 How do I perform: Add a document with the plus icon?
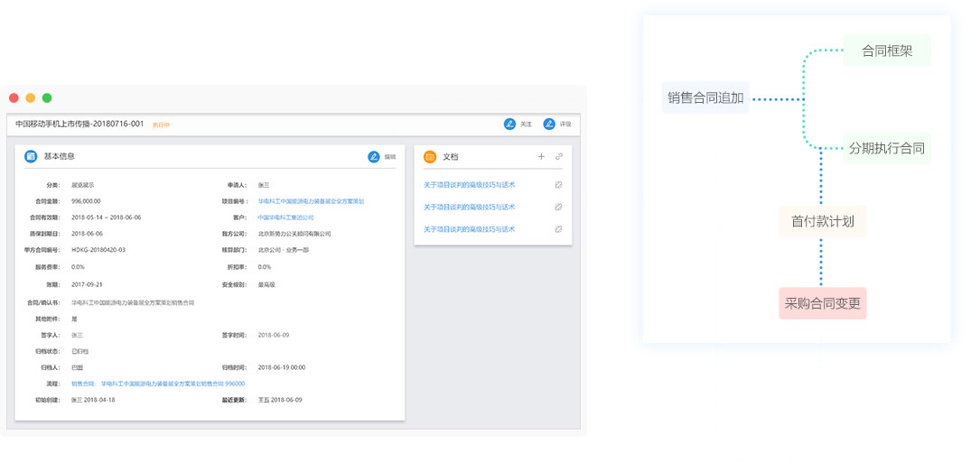point(541,157)
